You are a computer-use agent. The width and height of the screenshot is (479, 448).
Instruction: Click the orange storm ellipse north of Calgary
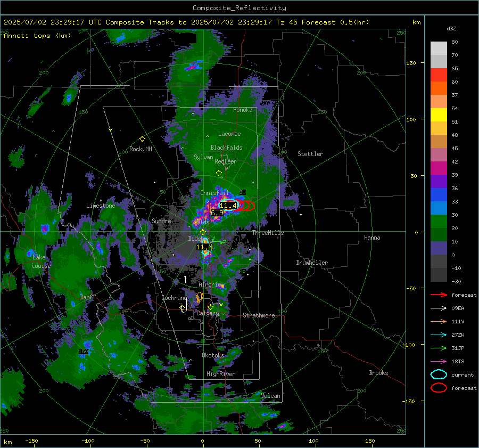click(x=200, y=297)
